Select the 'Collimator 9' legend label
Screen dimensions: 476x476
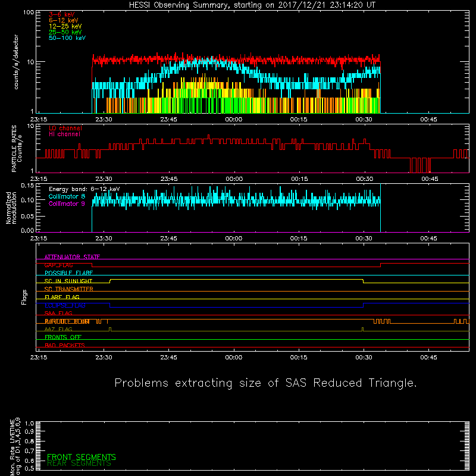click(67, 203)
